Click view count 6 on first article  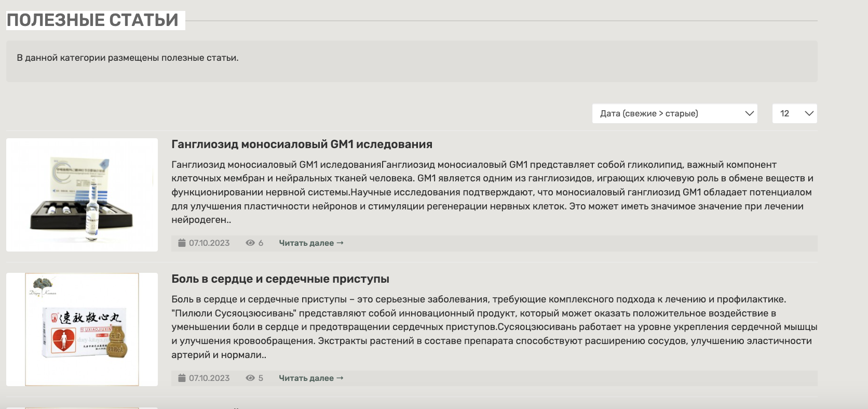pos(261,243)
